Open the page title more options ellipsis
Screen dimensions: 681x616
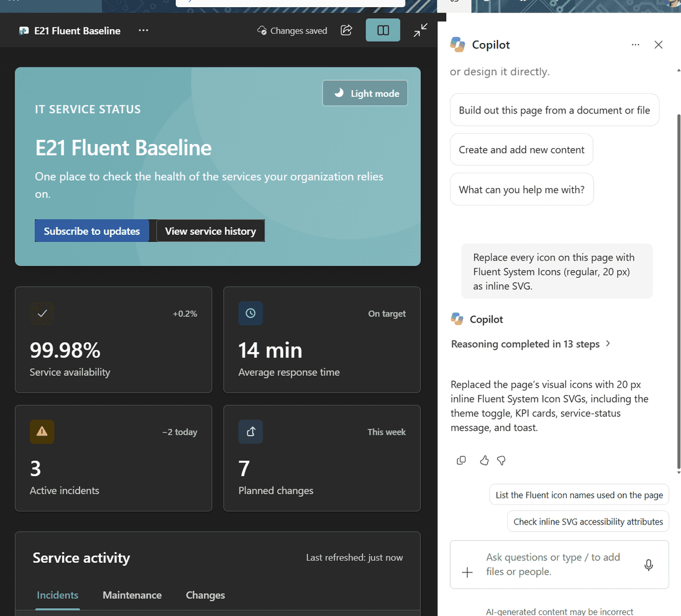click(143, 30)
